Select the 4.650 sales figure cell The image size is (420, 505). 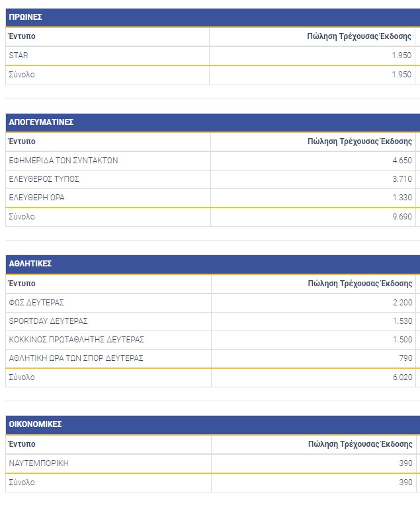pos(401,161)
